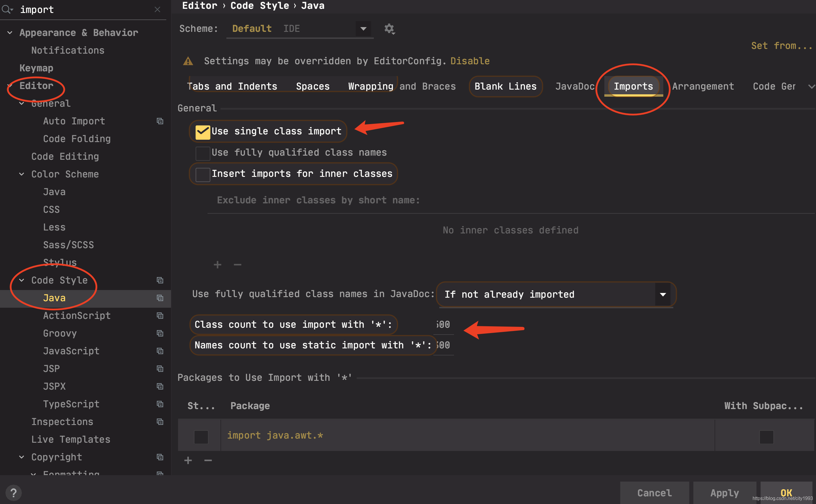Check Insert imports for inner classes

coord(203,174)
